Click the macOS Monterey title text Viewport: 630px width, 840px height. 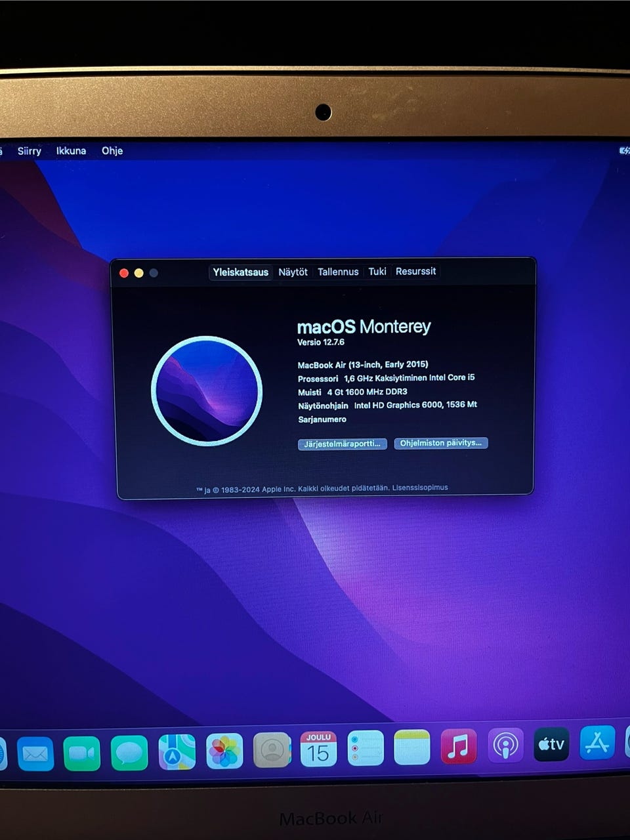[364, 327]
